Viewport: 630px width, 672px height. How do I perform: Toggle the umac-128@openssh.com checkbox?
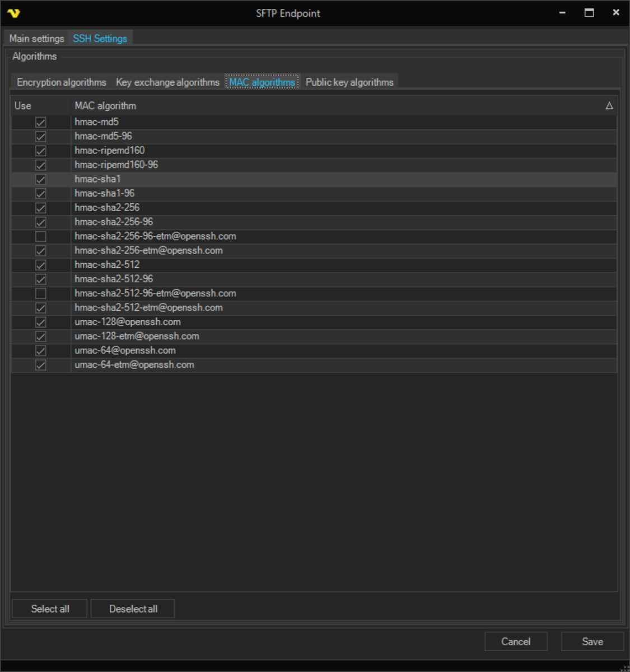[x=41, y=322]
